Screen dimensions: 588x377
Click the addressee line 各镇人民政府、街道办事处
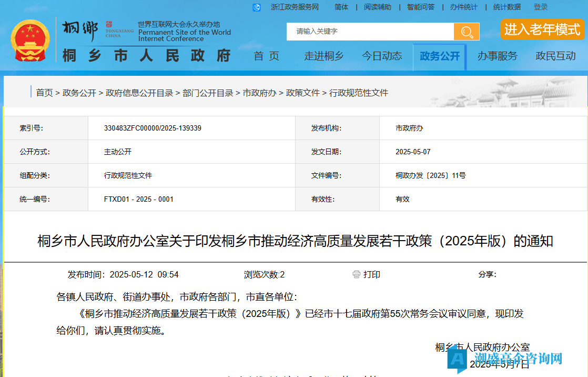176,297
